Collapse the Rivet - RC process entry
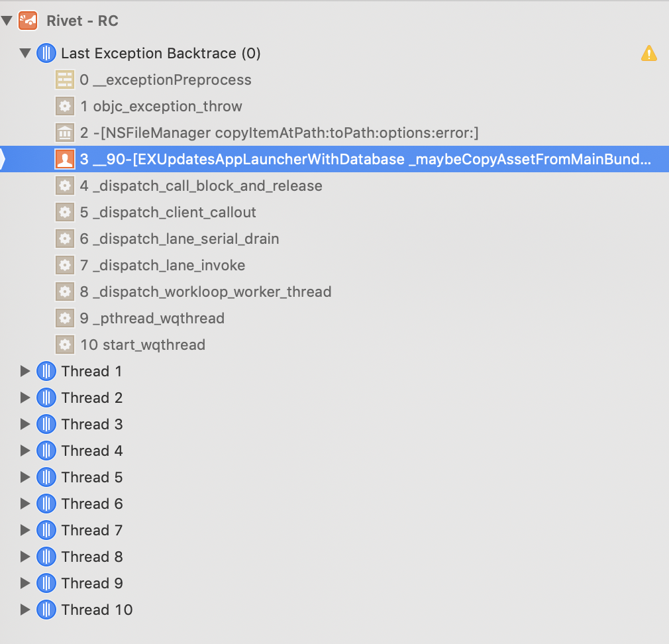Screen dimensions: 669x644 7,21
